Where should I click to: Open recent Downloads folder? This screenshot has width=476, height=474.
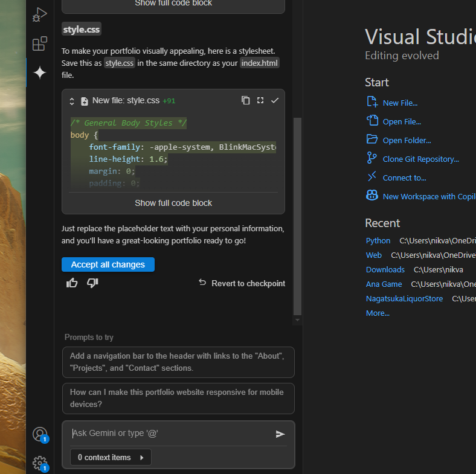(x=385, y=270)
